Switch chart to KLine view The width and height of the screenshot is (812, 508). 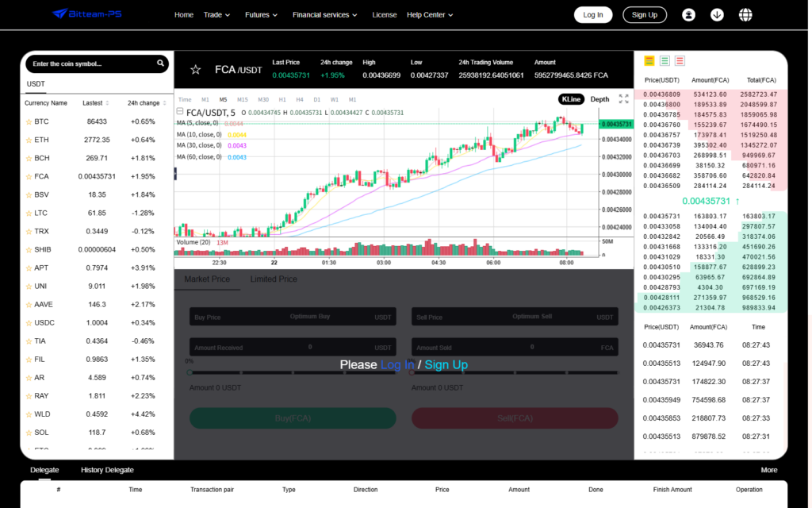pyautogui.click(x=571, y=99)
